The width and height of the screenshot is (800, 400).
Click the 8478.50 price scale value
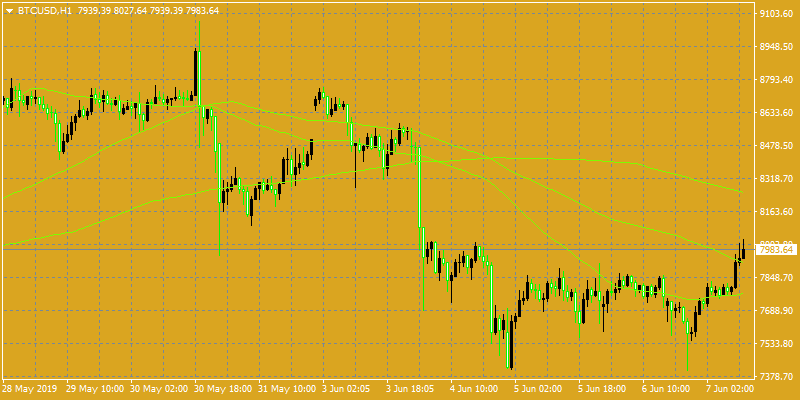(x=776, y=145)
